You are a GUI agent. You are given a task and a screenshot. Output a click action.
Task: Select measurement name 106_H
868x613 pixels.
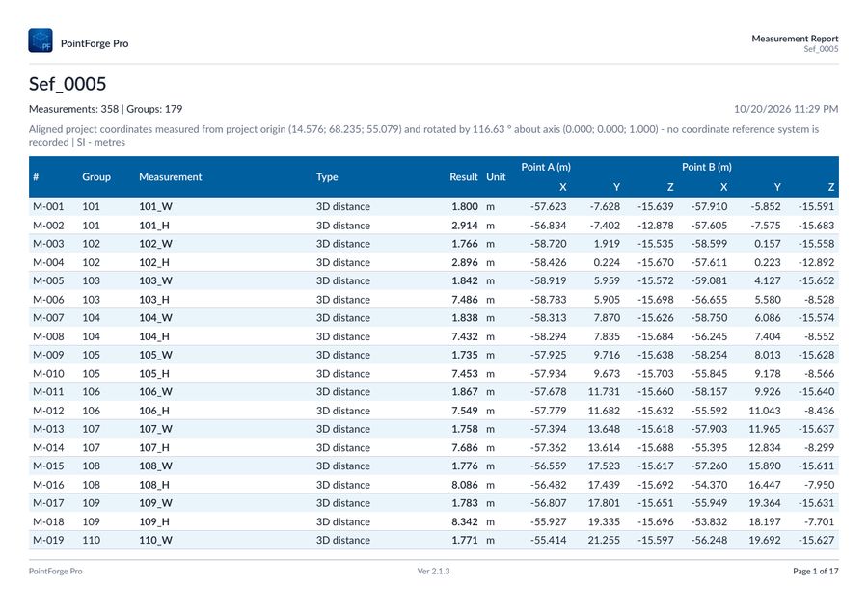click(154, 411)
